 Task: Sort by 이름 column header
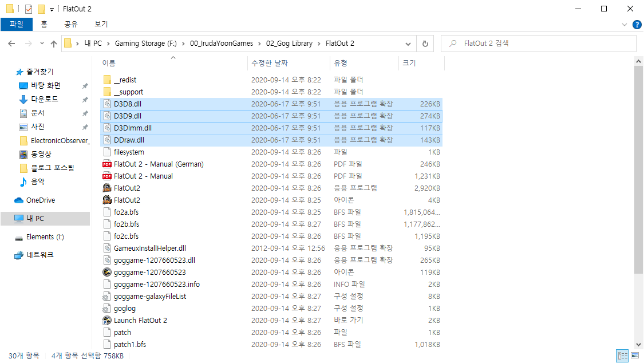pyautogui.click(x=109, y=63)
